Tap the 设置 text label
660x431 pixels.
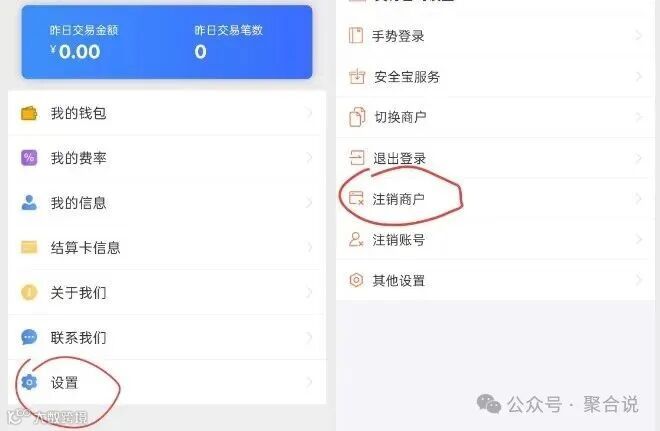pyautogui.click(x=64, y=383)
